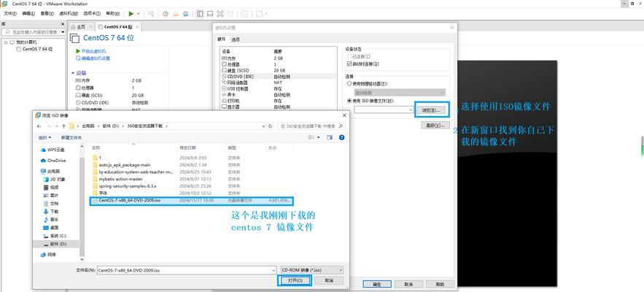Open the 编辑(E) menu

(28, 14)
